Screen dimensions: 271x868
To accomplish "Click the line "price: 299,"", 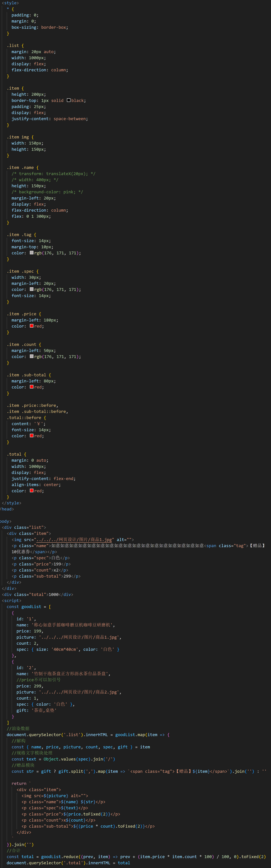I will pos(30,686).
